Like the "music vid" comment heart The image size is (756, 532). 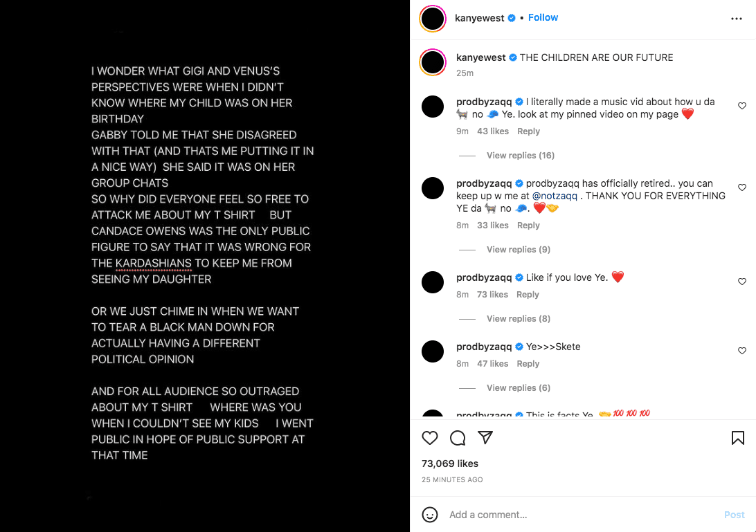[x=742, y=106]
